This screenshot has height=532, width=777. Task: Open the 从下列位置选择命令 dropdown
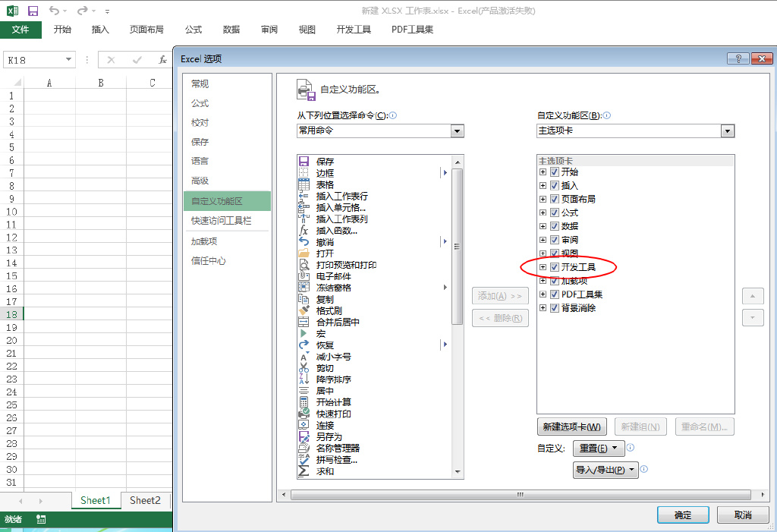click(x=457, y=131)
